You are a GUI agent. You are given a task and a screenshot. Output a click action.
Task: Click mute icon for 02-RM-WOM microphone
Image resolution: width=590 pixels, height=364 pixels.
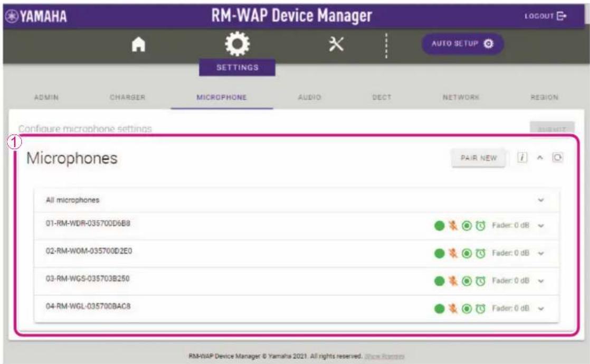pyautogui.click(x=453, y=253)
